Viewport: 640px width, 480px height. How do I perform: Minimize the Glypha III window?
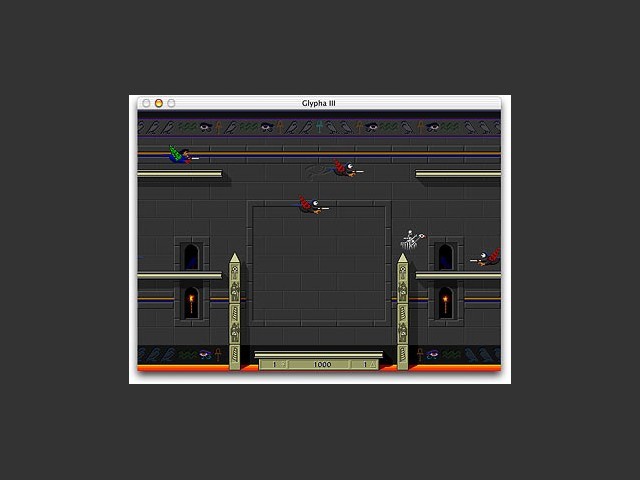click(158, 103)
